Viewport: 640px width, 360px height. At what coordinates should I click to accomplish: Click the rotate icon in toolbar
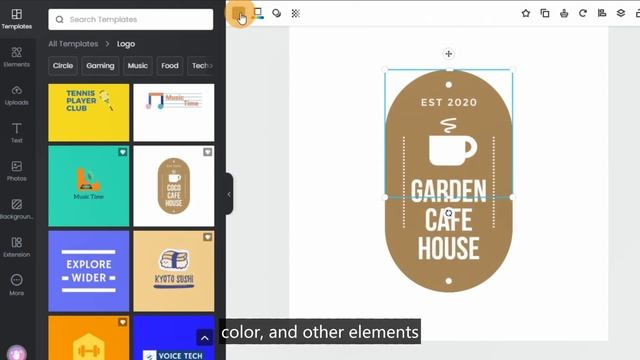tap(583, 13)
